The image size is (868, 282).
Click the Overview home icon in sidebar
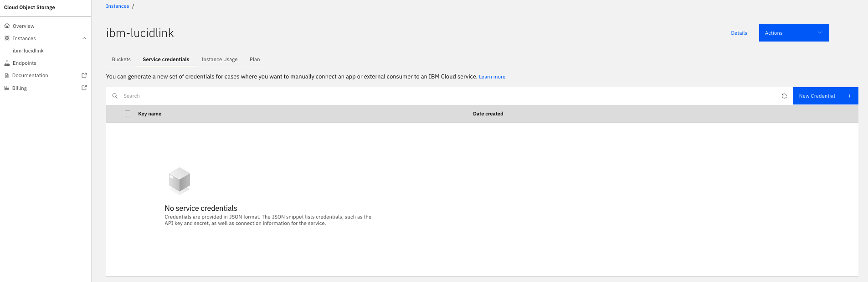(x=7, y=26)
